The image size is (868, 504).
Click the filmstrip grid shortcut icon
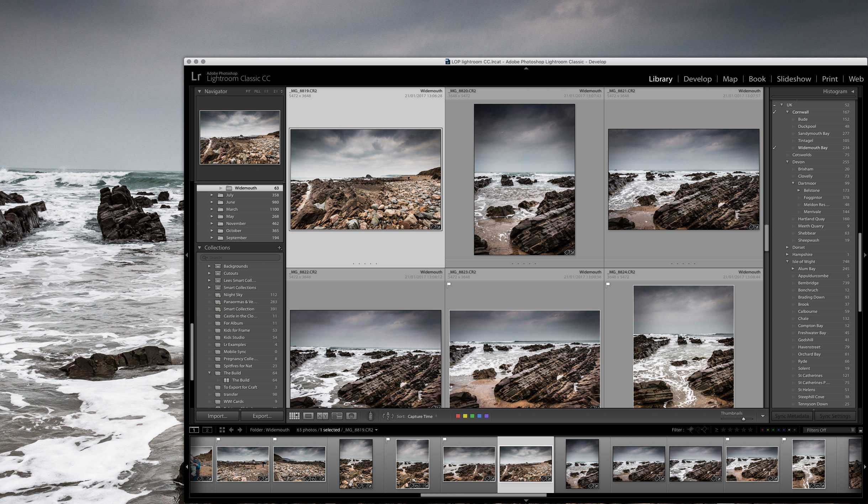pos(222,430)
